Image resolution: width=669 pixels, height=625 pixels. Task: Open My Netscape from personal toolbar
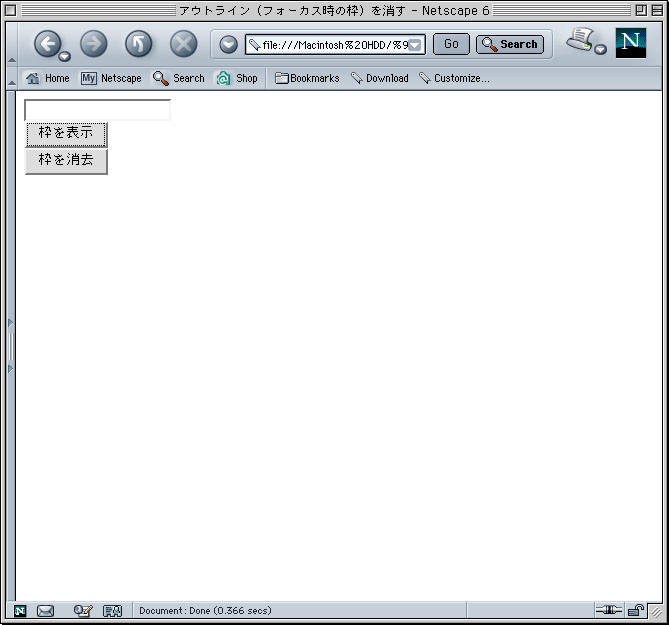pos(111,78)
